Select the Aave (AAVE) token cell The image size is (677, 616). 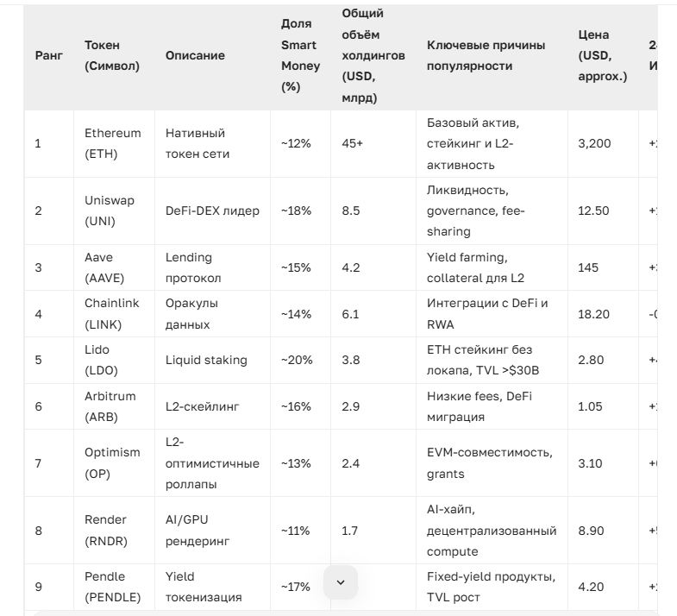[x=102, y=267]
